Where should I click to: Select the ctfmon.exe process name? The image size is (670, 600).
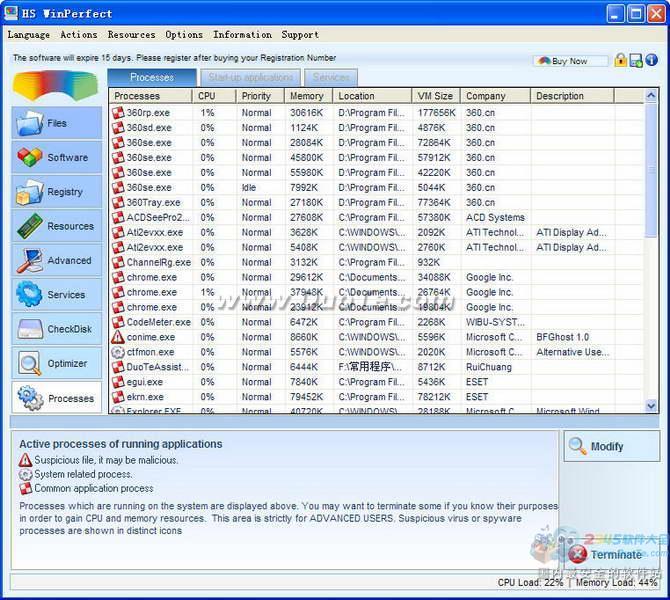point(150,352)
